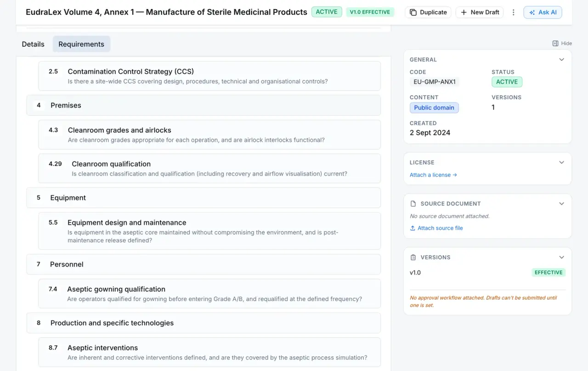The width and height of the screenshot is (588, 371).
Task: Open requirement 2.5 Contamination Control Strategy
Action: click(x=209, y=76)
